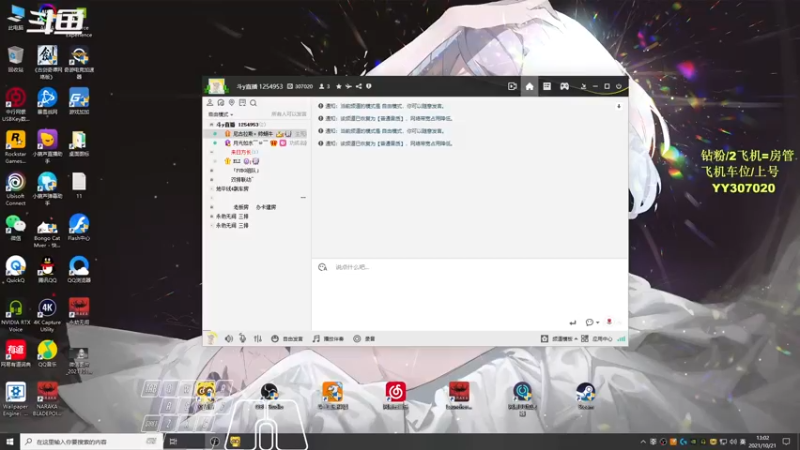Click the search icon above channel list
This screenshot has height=450, width=800.
tap(254, 103)
